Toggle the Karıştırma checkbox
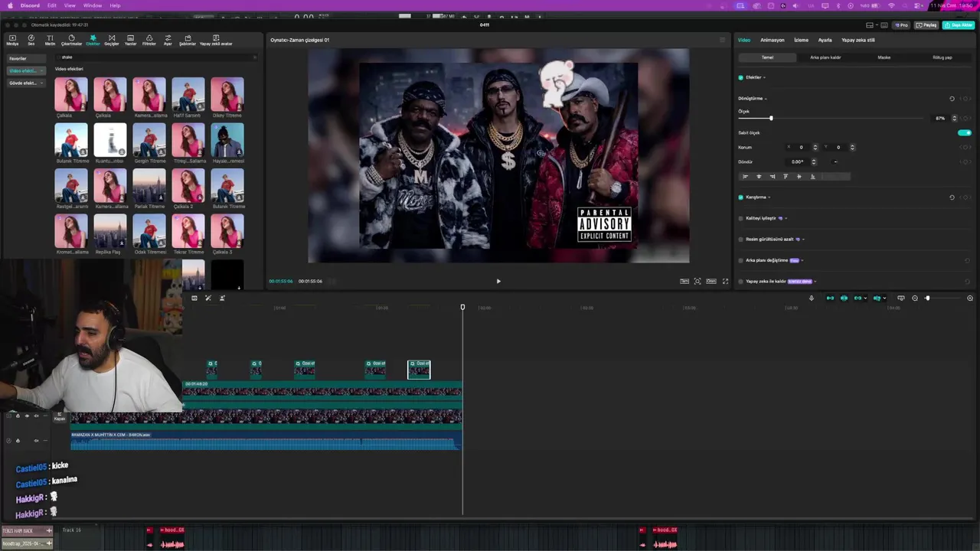Viewport: 980px width, 551px height. [x=740, y=197]
